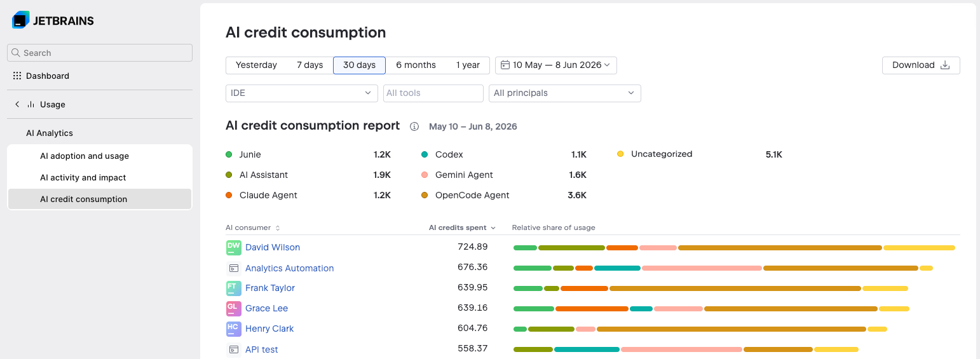This screenshot has height=359, width=980.
Task: Click the Download button
Action: point(921,65)
